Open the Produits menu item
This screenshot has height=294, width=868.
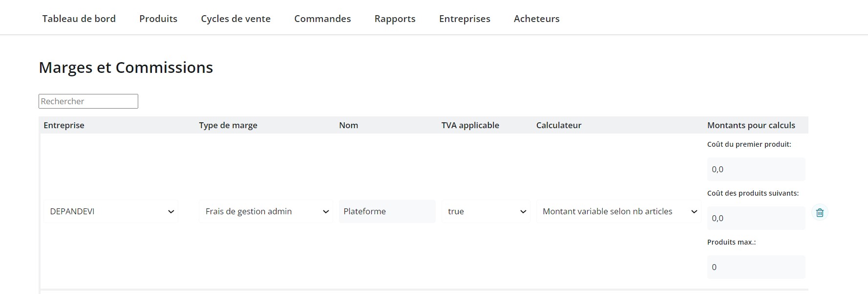click(158, 19)
